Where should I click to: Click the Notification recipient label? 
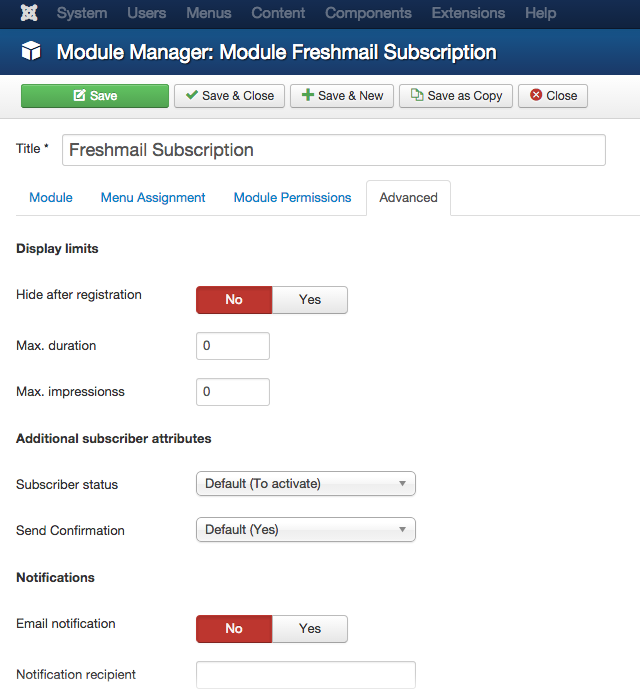pyautogui.click(x=76, y=675)
